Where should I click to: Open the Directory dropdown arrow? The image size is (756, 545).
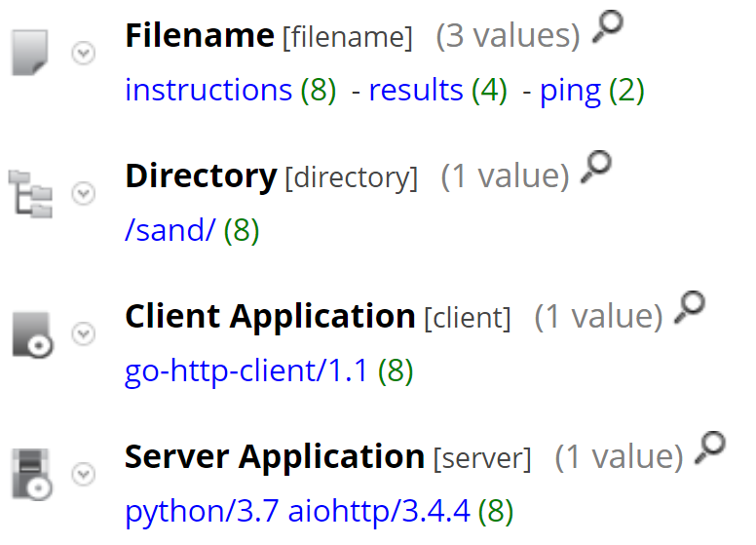[85, 194]
